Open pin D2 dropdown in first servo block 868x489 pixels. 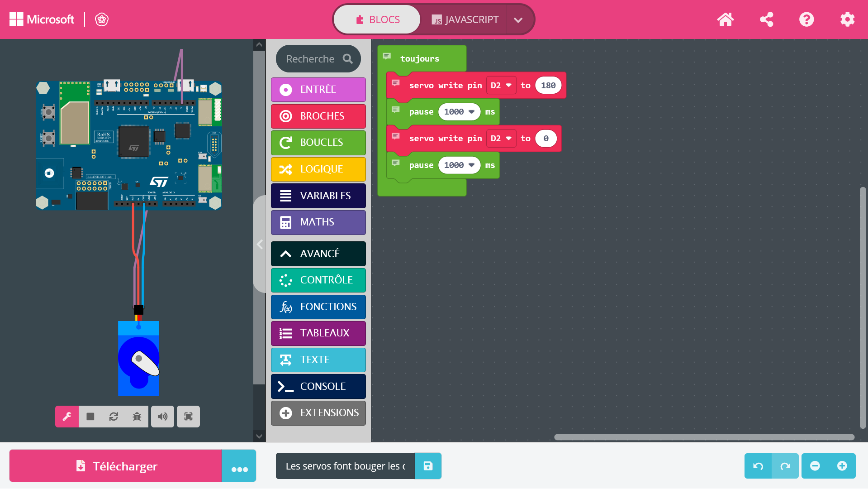501,86
